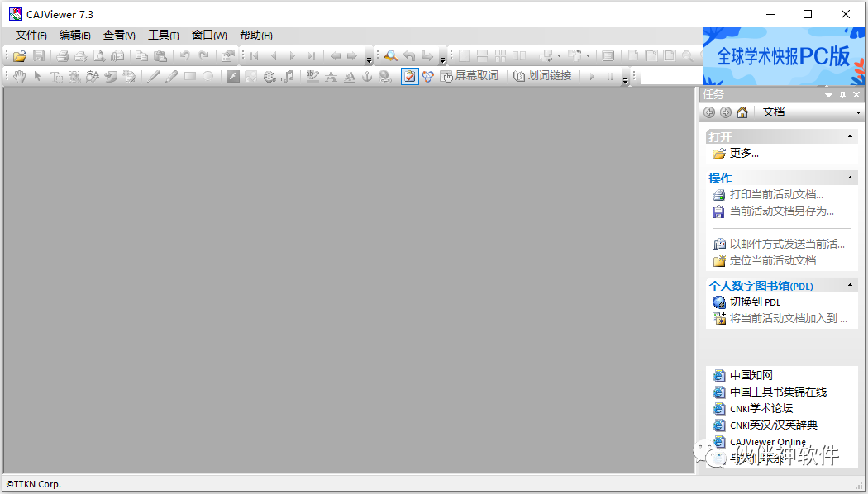Click the 全球学术快报PC版 banner

click(784, 56)
